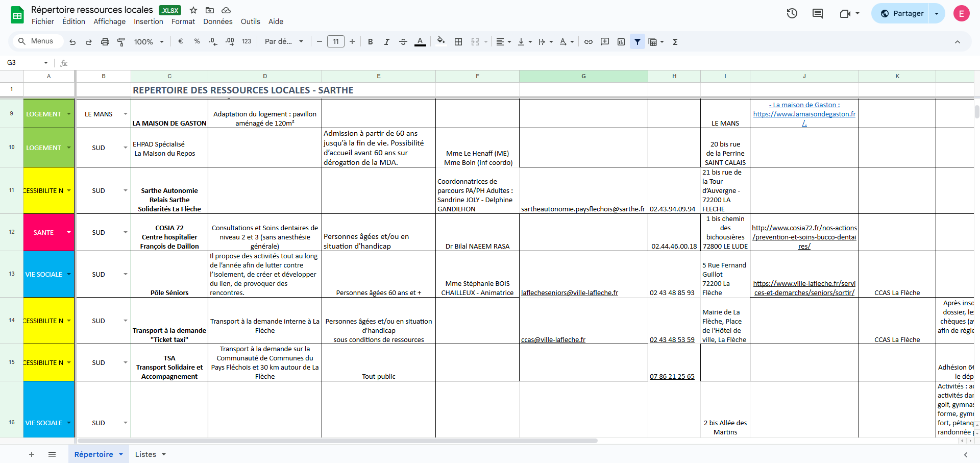Toggle the filter button in the toolbar
Image resolution: width=980 pixels, height=463 pixels.
(638, 42)
